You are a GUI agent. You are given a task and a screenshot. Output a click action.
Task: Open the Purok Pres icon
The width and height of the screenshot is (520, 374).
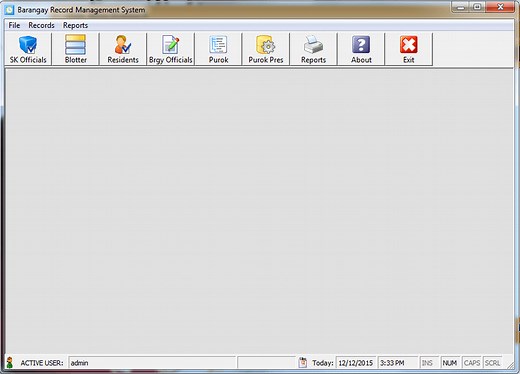(266, 49)
